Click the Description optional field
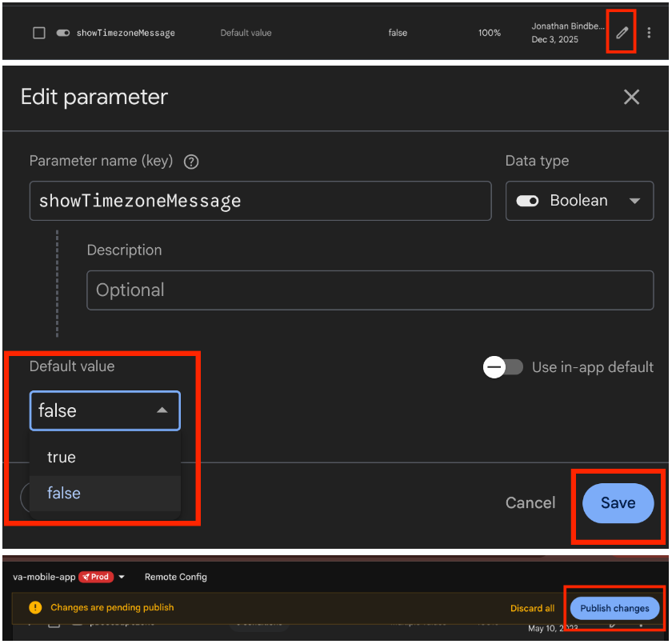The height and width of the screenshot is (644, 672). point(370,290)
